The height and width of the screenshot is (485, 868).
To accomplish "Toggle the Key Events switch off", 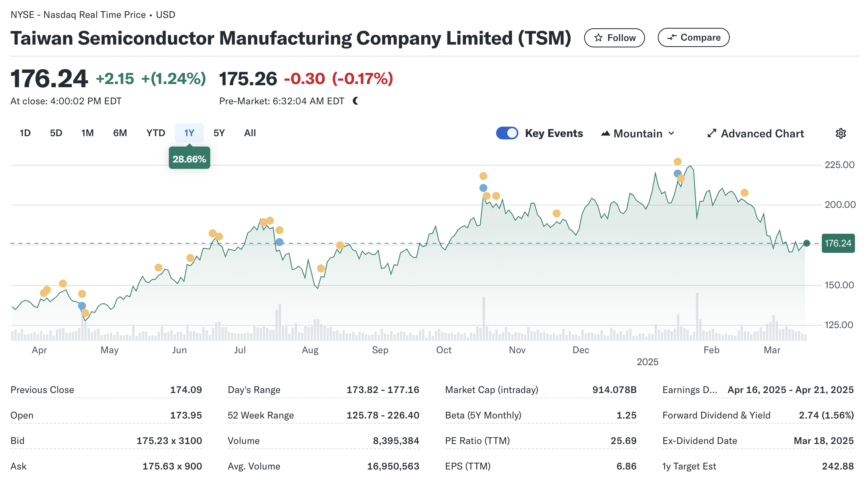I will click(507, 133).
